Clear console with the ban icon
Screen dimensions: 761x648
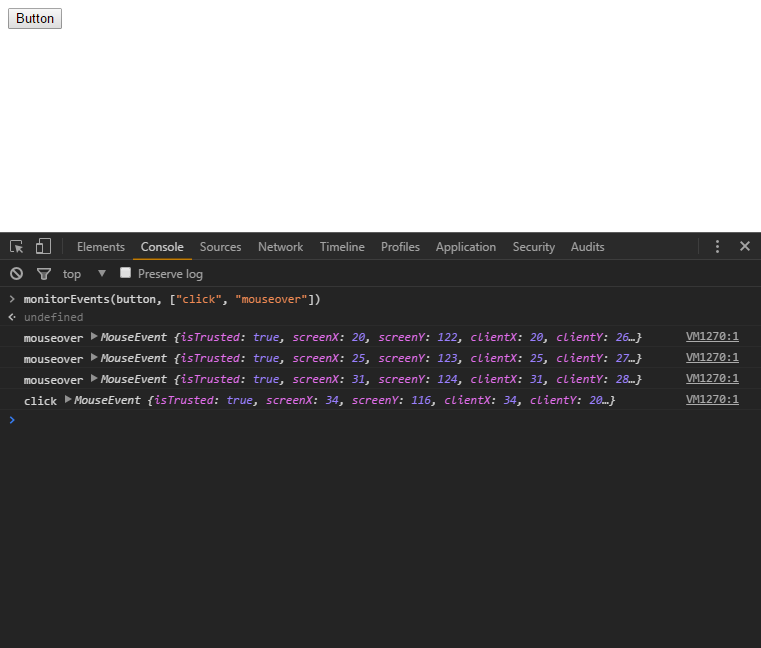(17, 274)
